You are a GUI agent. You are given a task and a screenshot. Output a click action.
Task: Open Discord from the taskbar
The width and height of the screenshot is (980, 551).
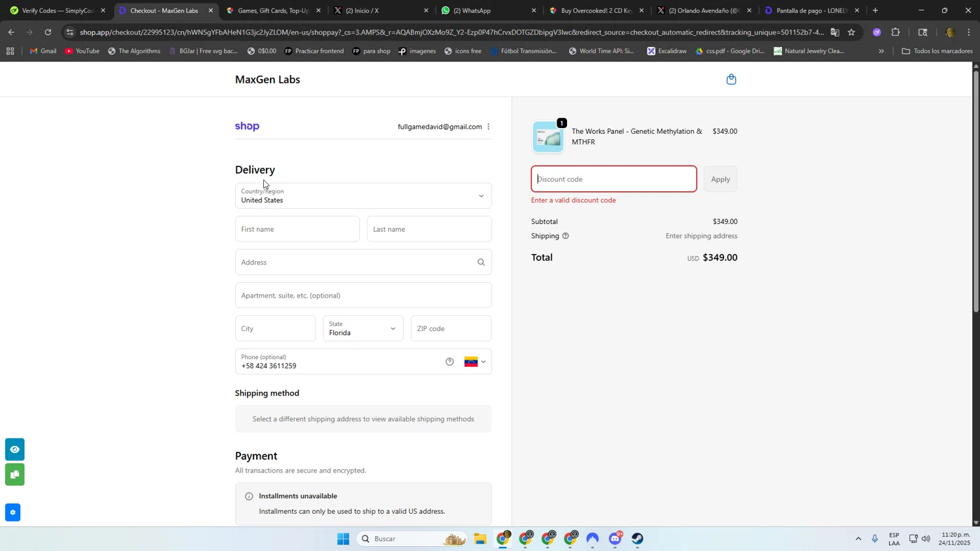pyautogui.click(x=615, y=539)
